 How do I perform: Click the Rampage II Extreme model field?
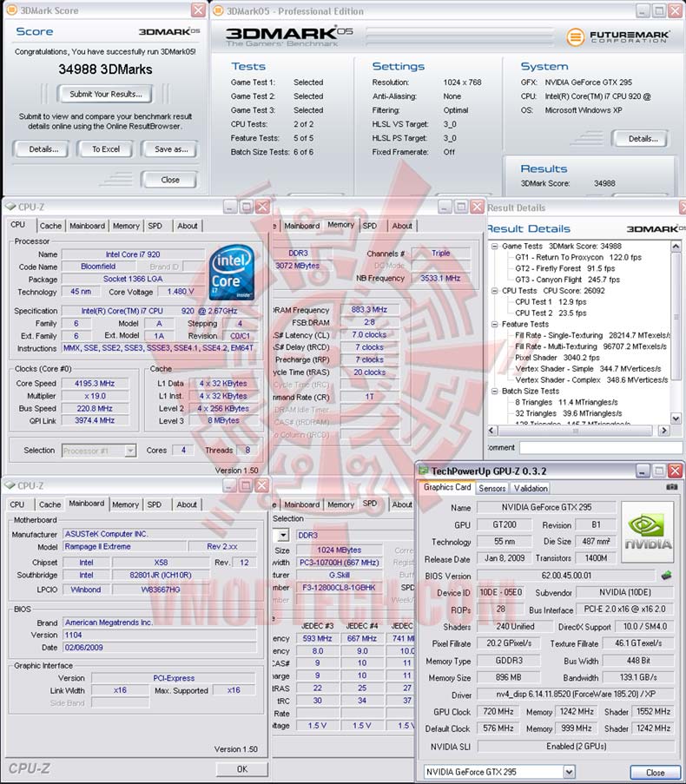point(124,546)
